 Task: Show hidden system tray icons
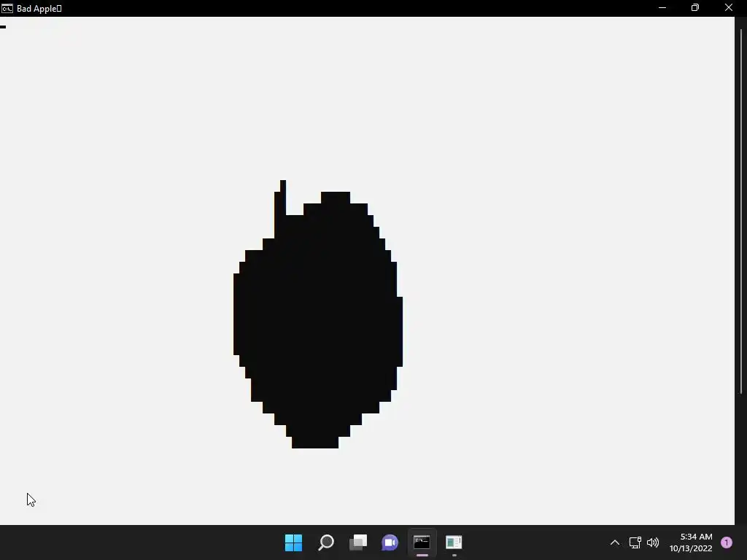click(615, 542)
